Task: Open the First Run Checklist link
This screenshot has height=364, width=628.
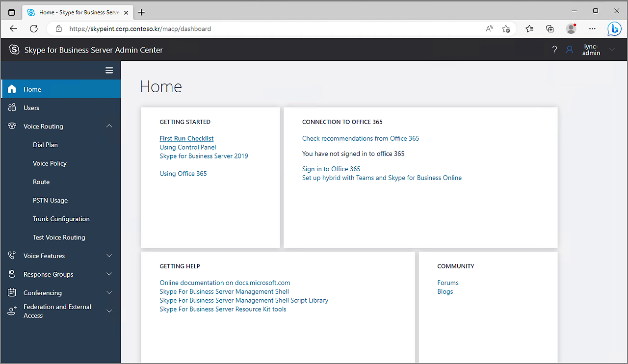Action: pos(186,138)
